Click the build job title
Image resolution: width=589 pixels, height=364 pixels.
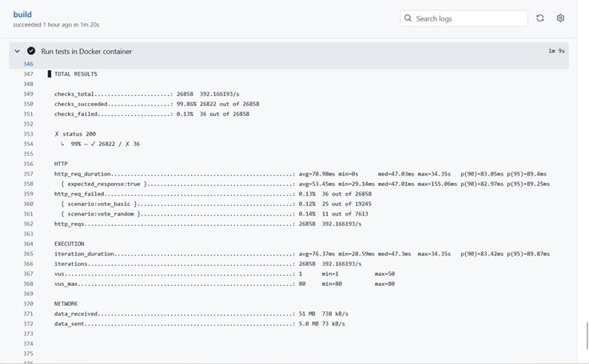pos(22,14)
